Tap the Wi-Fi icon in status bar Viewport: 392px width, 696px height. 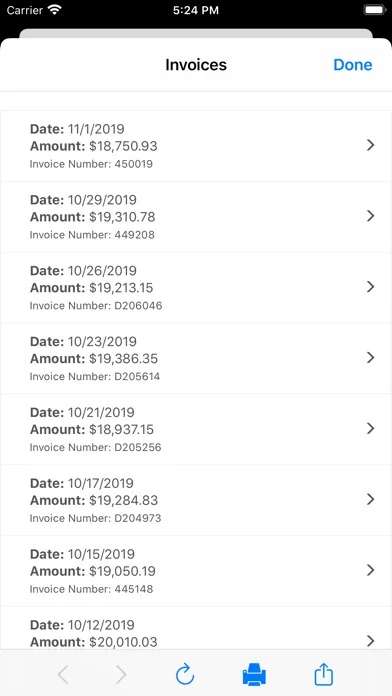point(55,10)
